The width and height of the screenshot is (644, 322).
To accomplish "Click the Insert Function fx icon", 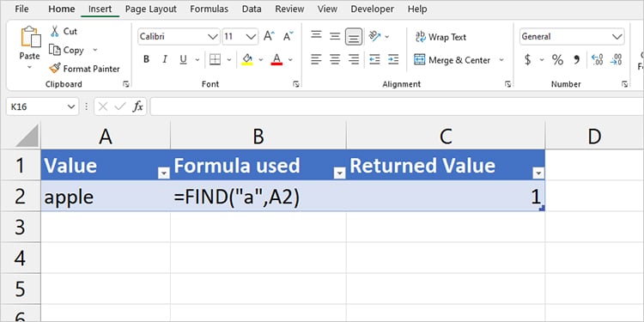I will click(x=137, y=106).
